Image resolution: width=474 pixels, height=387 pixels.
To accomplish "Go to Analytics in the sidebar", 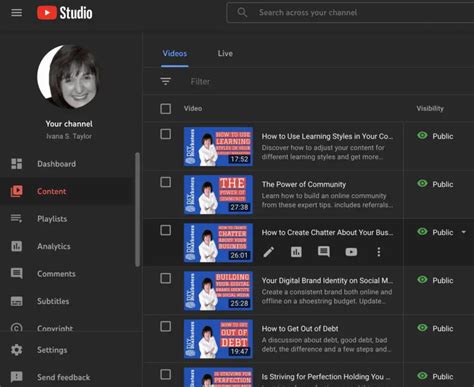I will pyautogui.click(x=54, y=246).
